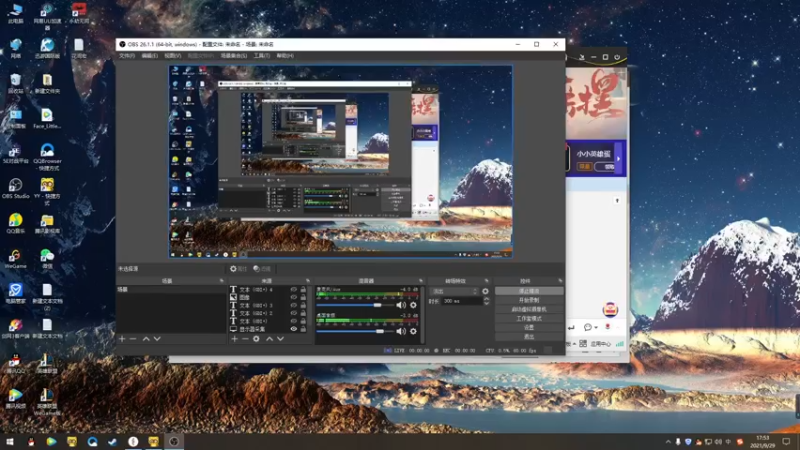The height and width of the screenshot is (450, 800).
Task: Pop out the 来源 dock panel
Action: 308,281
